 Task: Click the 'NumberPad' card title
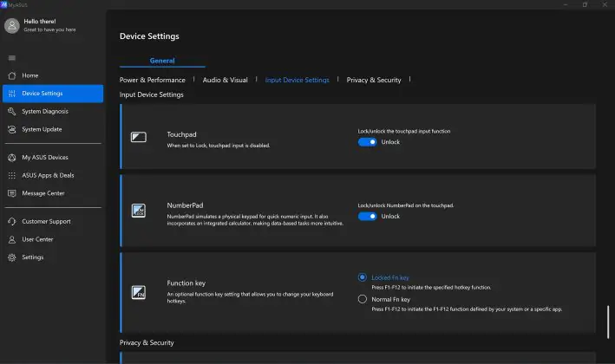click(185, 205)
